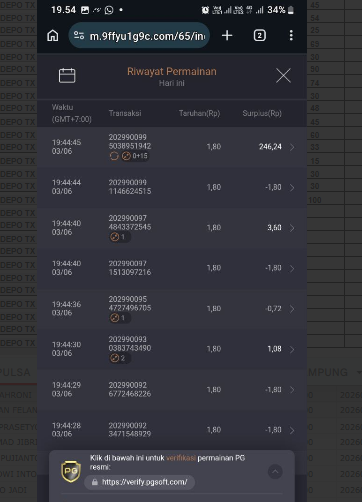Tap the gallery notification icon in status bar
The image size is (362, 502).
coord(85,10)
